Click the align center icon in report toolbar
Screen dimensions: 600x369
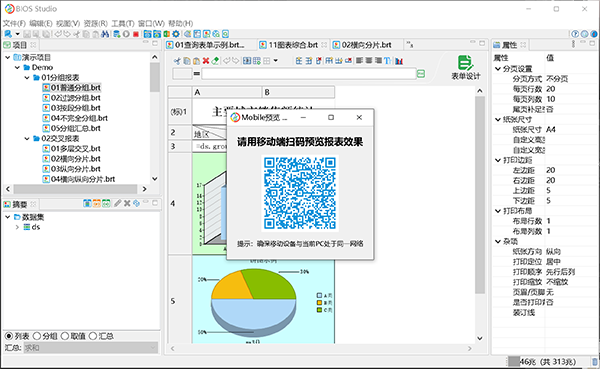pos(368,61)
